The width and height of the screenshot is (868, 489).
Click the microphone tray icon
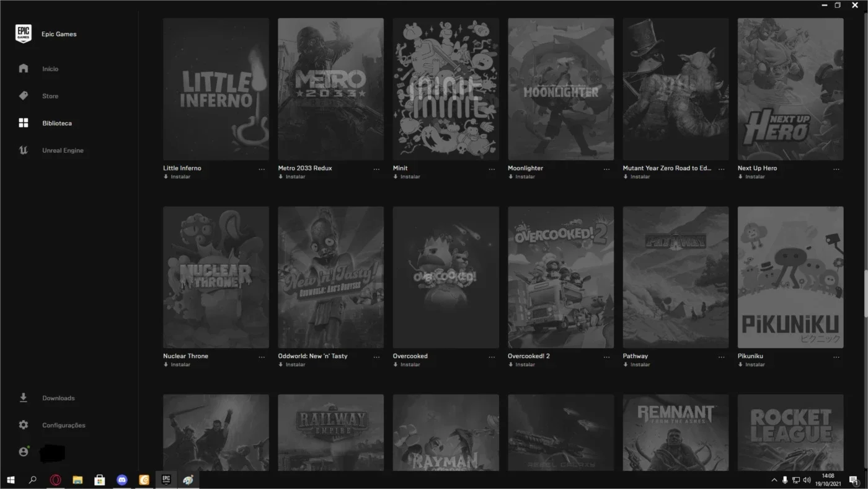785,480
